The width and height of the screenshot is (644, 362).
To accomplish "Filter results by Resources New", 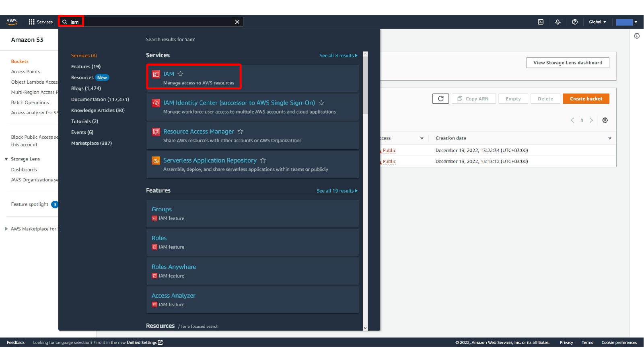I will pyautogui.click(x=90, y=78).
